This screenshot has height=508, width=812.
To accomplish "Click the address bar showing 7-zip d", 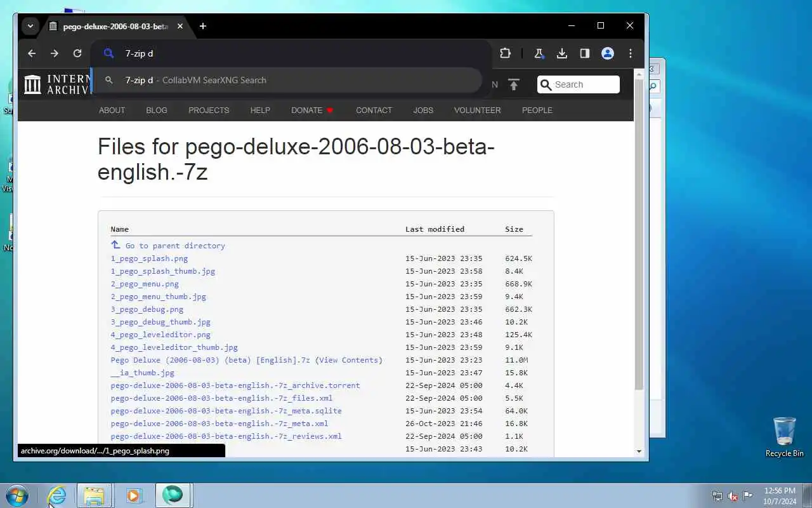I will (292, 54).
